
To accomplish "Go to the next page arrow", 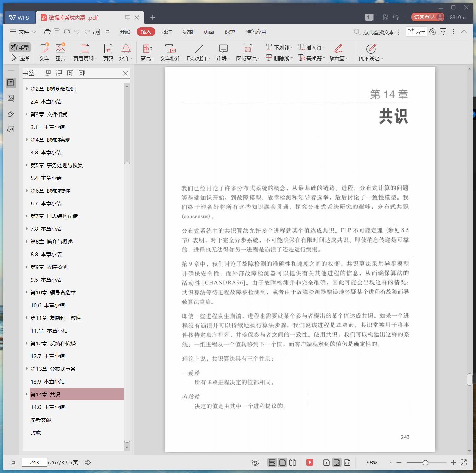I will click(x=88, y=462).
